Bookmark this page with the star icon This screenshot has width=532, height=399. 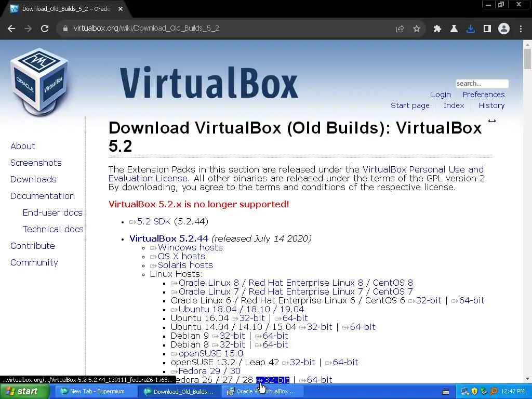coord(417,29)
